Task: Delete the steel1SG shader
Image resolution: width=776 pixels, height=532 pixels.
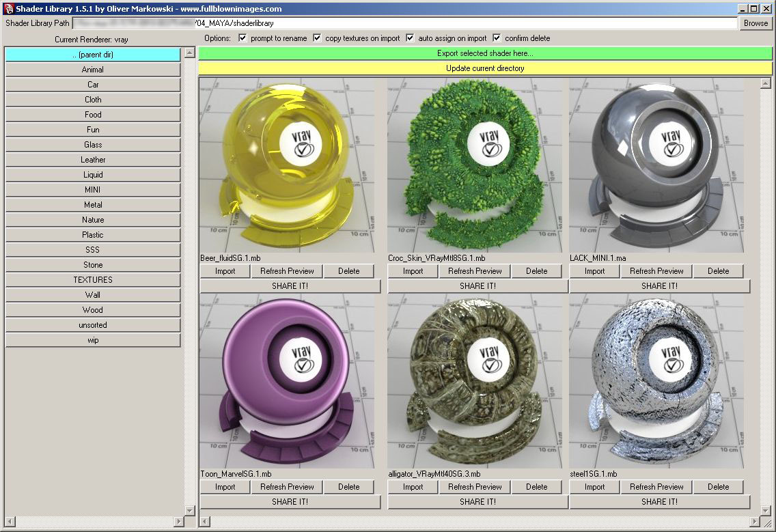Action: pyautogui.click(x=719, y=487)
